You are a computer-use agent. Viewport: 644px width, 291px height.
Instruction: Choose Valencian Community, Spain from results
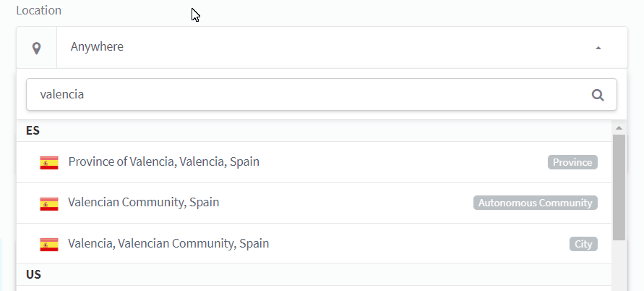click(x=144, y=203)
